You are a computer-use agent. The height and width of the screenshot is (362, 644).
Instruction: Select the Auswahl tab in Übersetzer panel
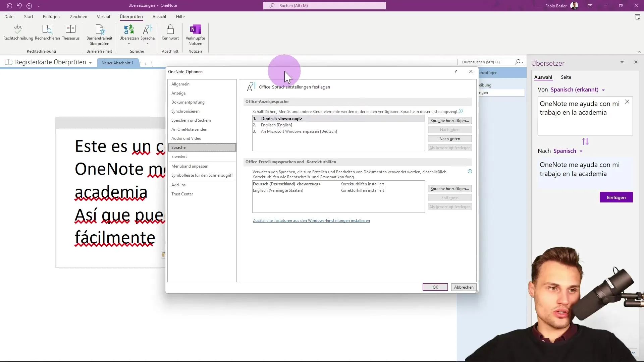(x=543, y=77)
